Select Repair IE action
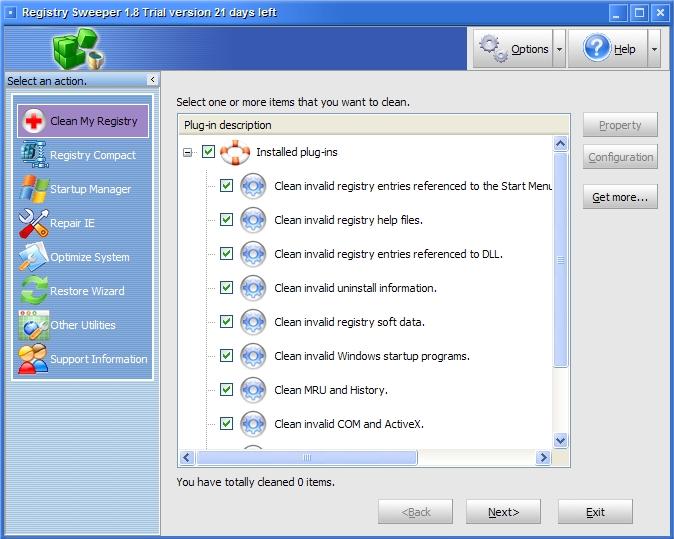Viewport: 674px width, 539px height. click(83, 223)
